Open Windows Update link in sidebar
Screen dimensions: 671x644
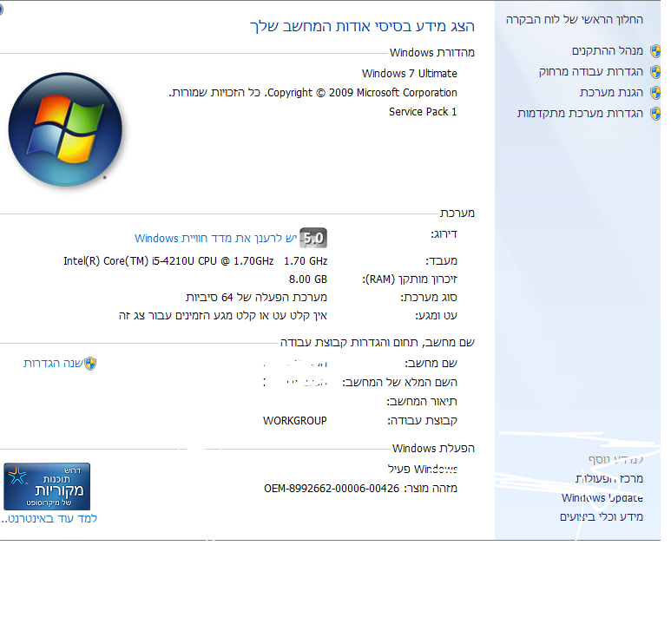602,498
